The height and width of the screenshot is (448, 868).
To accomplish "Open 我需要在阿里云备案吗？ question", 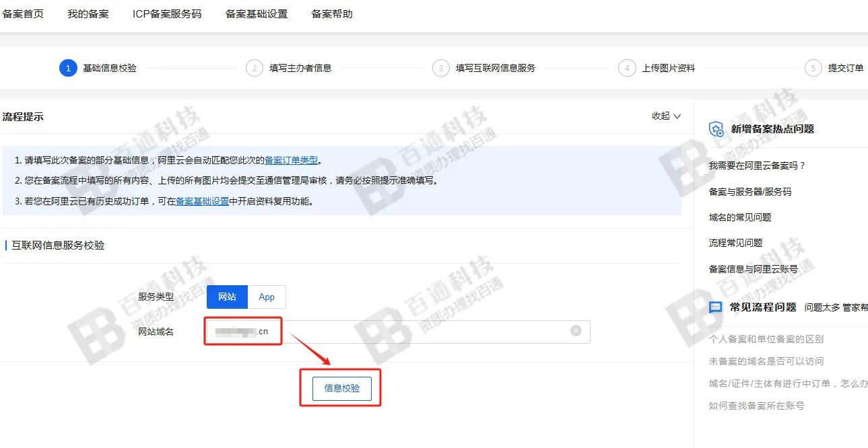I will click(757, 165).
